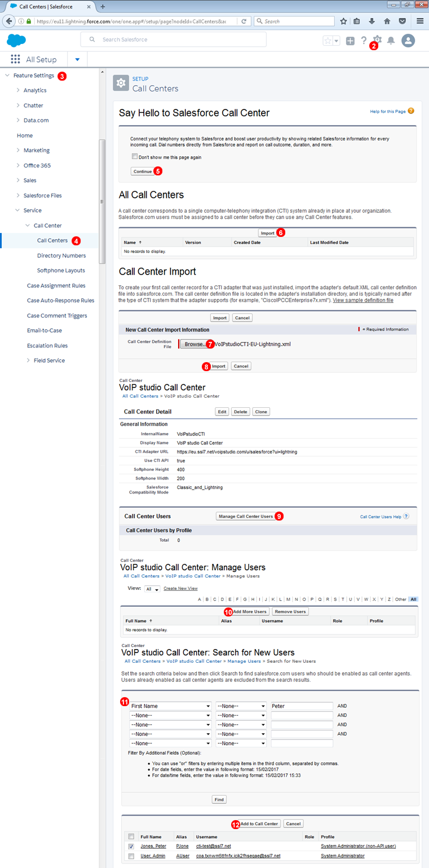Open the favorites list dropdown arrow
429x868 pixels.
(337, 41)
